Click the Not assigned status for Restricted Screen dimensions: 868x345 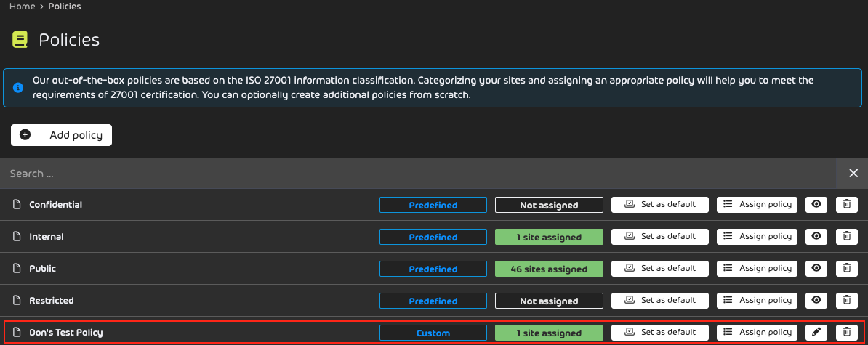[549, 301]
